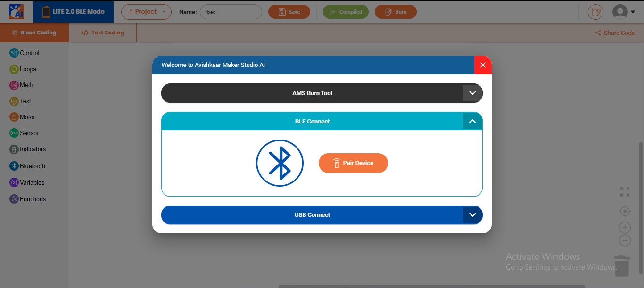Click the Bluetooth category icon in sidebar
Screen dimensions: 644x288
[x=14, y=166]
